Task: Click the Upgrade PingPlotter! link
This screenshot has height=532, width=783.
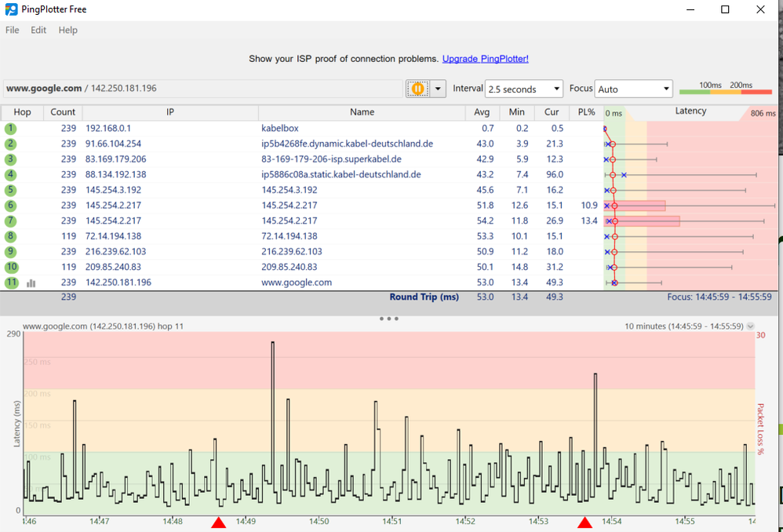Action: click(485, 59)
